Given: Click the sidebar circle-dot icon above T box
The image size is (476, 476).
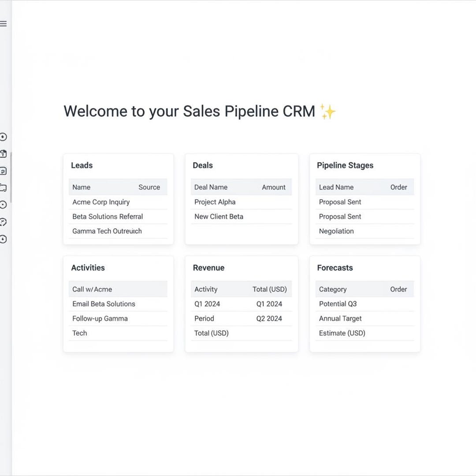Looking at the screenshot, I should (x=3, y=137).
